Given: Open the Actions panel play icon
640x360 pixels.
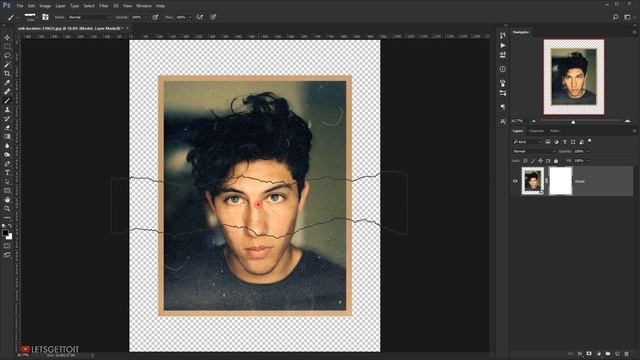Looking at the screenshot, I should (x=502, y=45).
